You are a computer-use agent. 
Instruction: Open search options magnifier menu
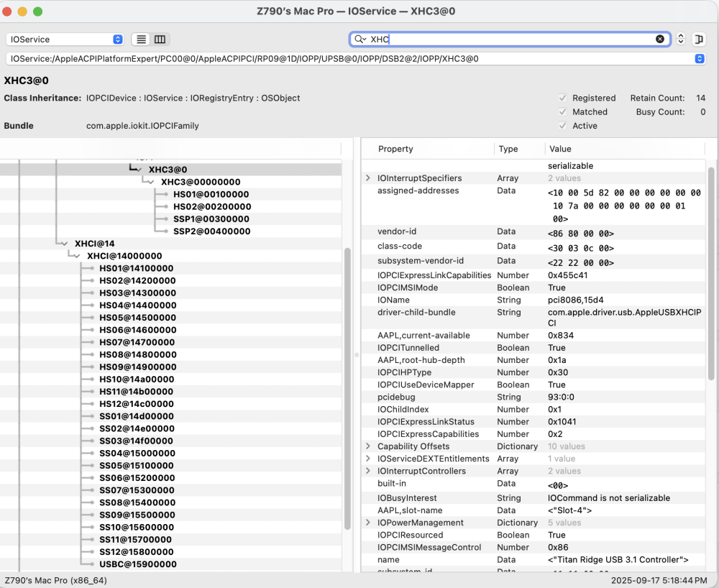[x=360, y=40]
